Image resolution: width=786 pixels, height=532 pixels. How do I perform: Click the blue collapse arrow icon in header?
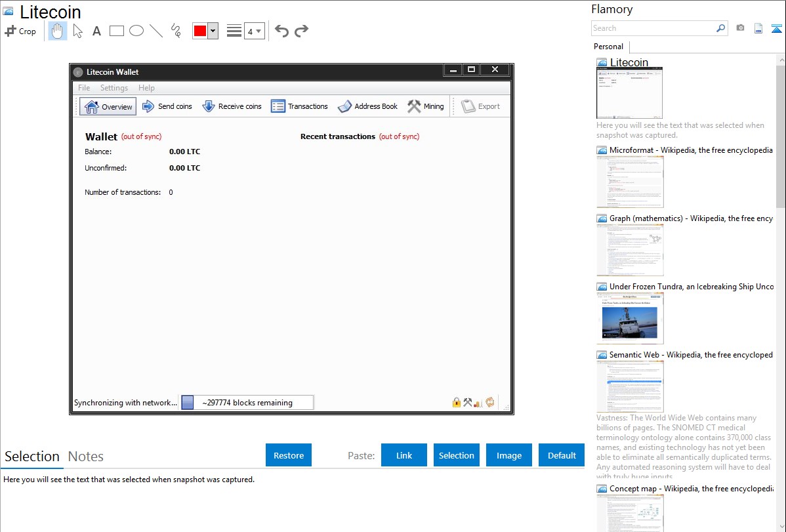tap(776, 28)
